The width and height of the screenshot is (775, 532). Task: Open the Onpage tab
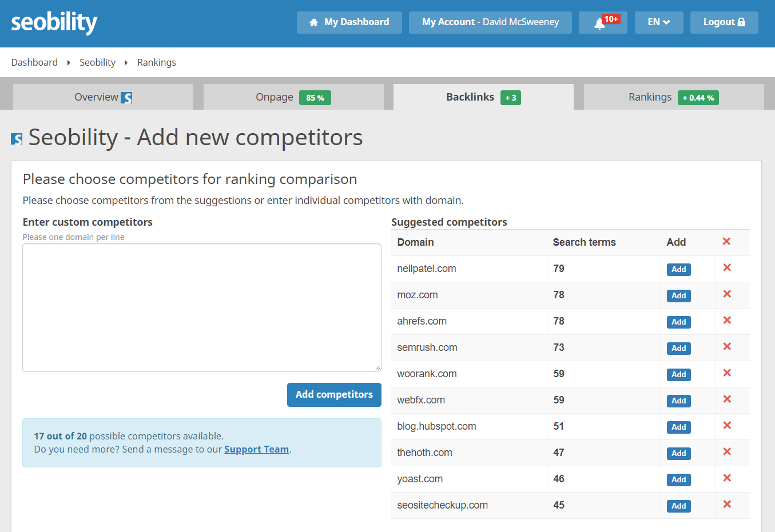pos(275,97)
